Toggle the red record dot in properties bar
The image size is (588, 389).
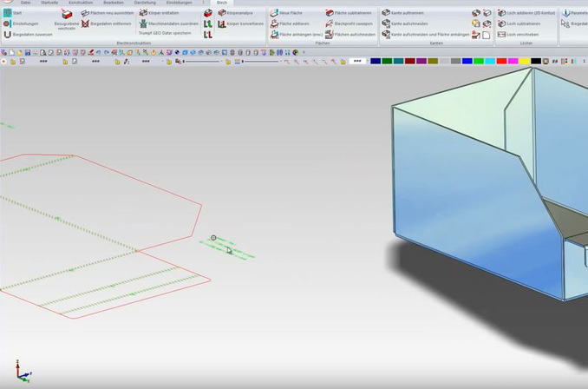3,61
